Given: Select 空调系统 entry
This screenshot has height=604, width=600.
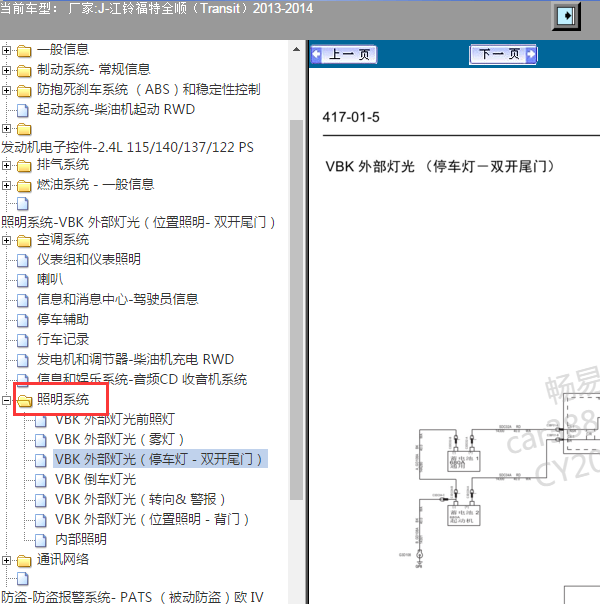Looking at the screenshot, I should point(63,240).
